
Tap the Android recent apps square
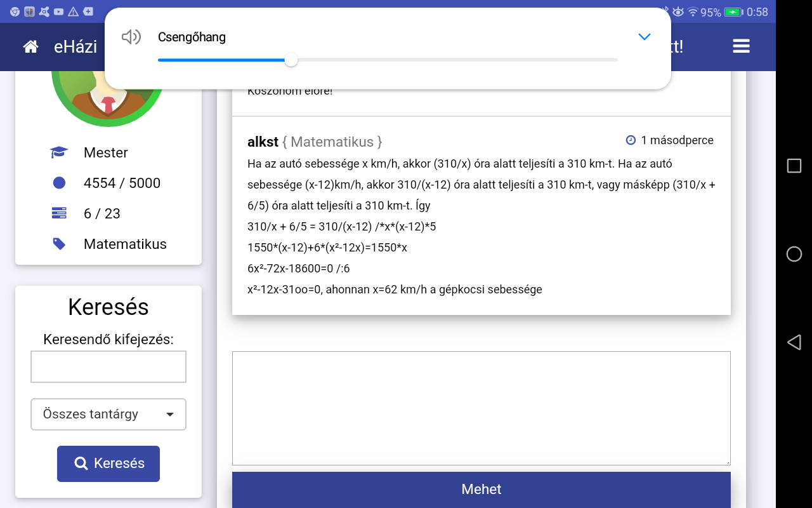pyautogui.click(x=794, y=166)
